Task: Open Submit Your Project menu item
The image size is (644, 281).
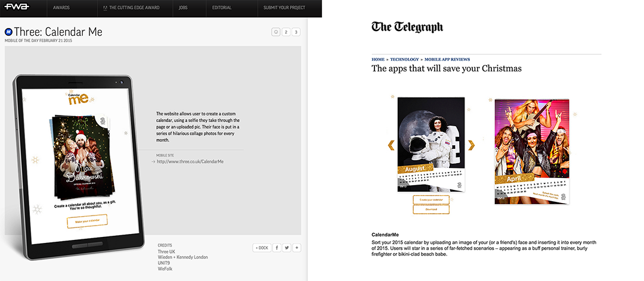Action: click(x=284, y=7)
